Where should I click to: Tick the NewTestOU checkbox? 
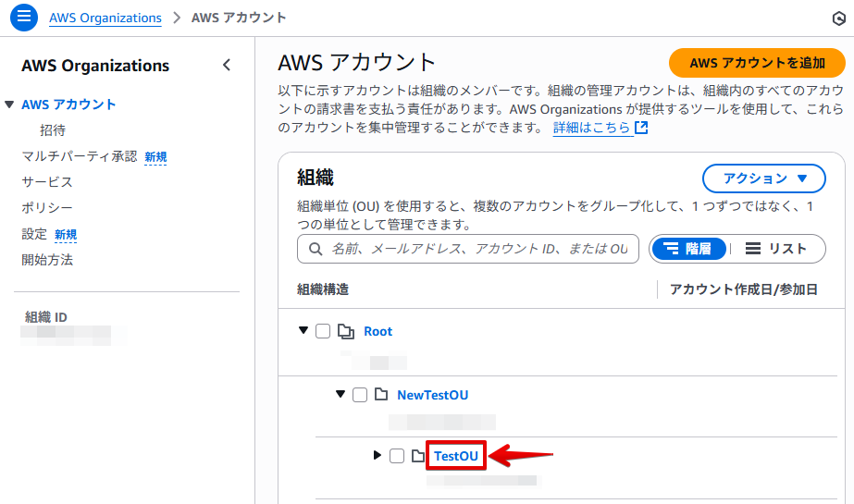pos(360,395)
